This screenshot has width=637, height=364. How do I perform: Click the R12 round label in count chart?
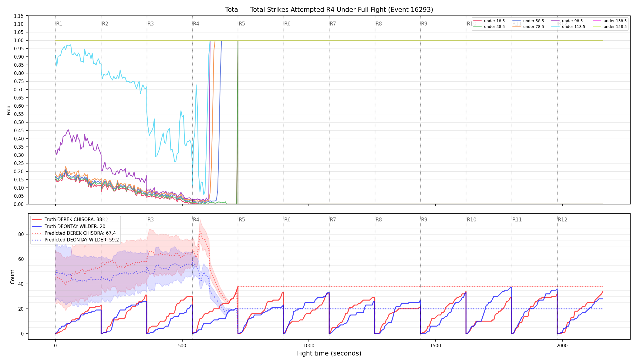(562, 220)
